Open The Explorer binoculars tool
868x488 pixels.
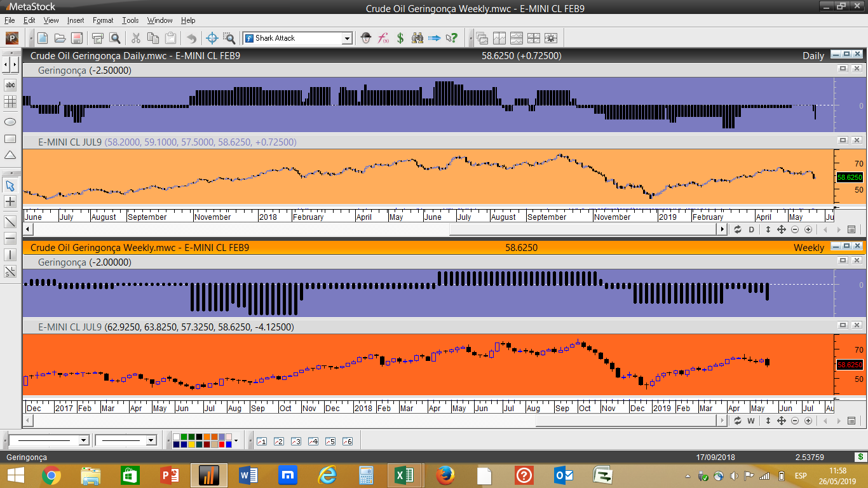coord(417,38)
